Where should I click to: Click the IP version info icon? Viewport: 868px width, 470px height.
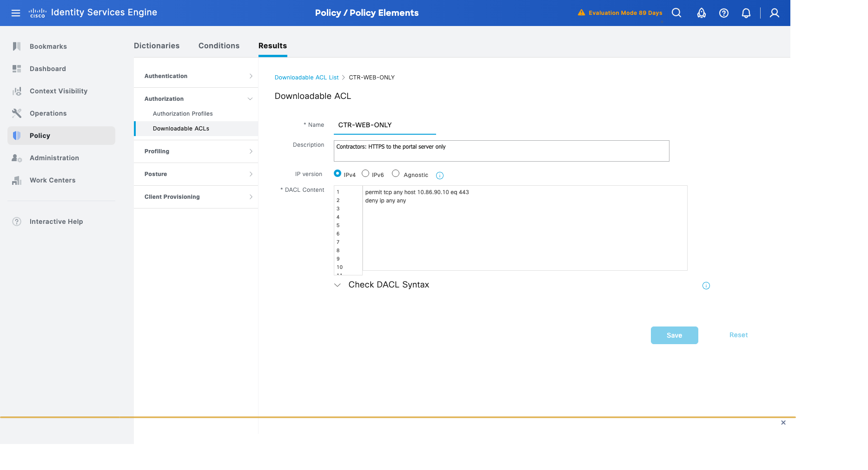440,176
